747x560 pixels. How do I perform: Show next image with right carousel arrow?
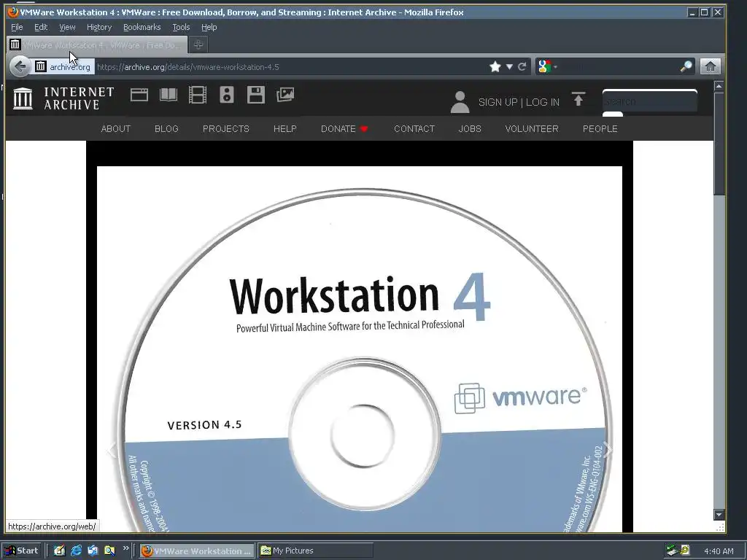[x=608, y=450]
